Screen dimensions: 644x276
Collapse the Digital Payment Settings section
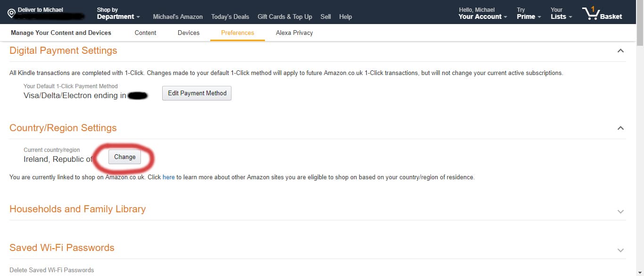point(620,51)
